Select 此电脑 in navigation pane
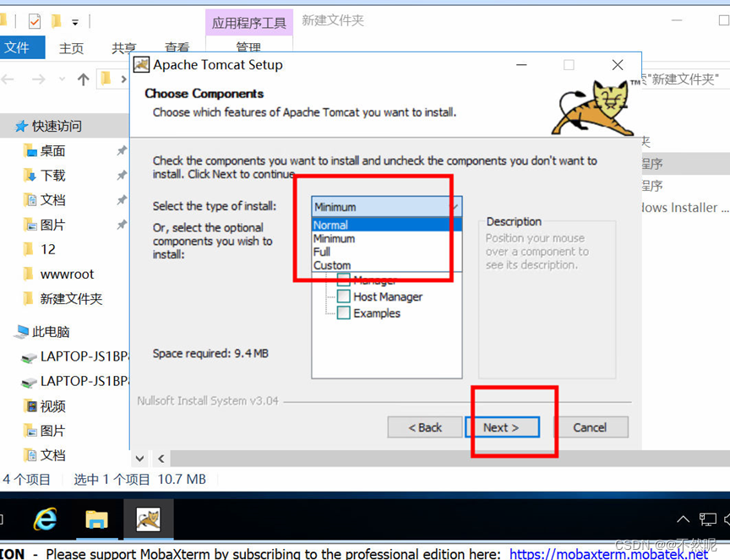 point(51,331)
